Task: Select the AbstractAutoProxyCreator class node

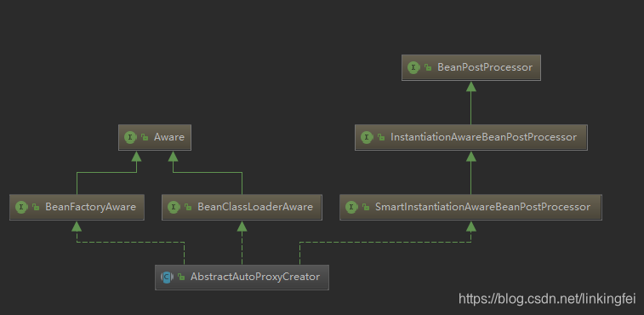Action: [242, 278]
